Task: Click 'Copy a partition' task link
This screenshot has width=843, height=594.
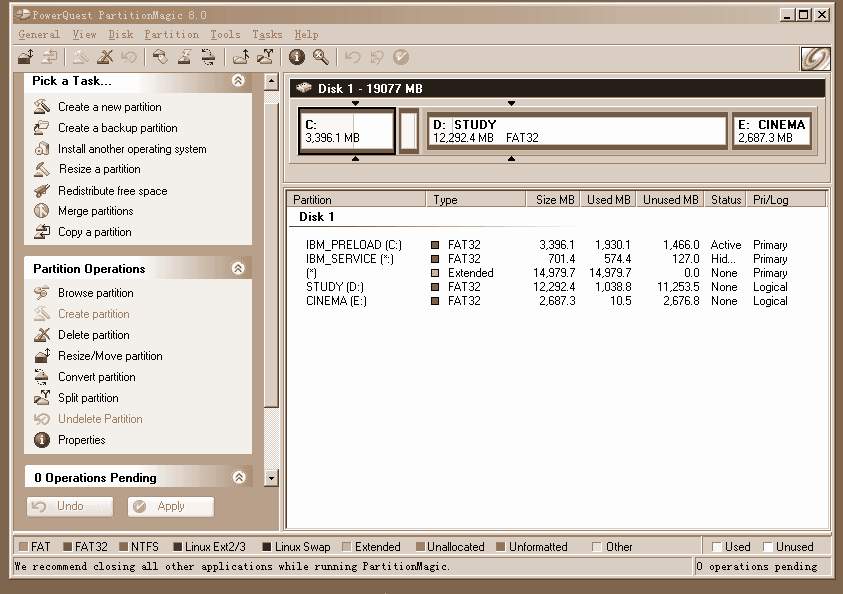Action: [95, 232]
